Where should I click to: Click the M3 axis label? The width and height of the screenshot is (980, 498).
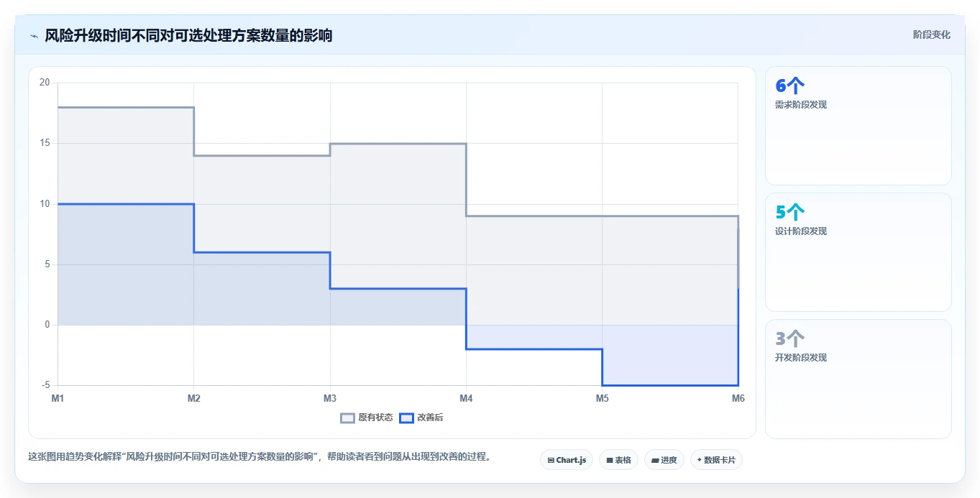point(330,397)
